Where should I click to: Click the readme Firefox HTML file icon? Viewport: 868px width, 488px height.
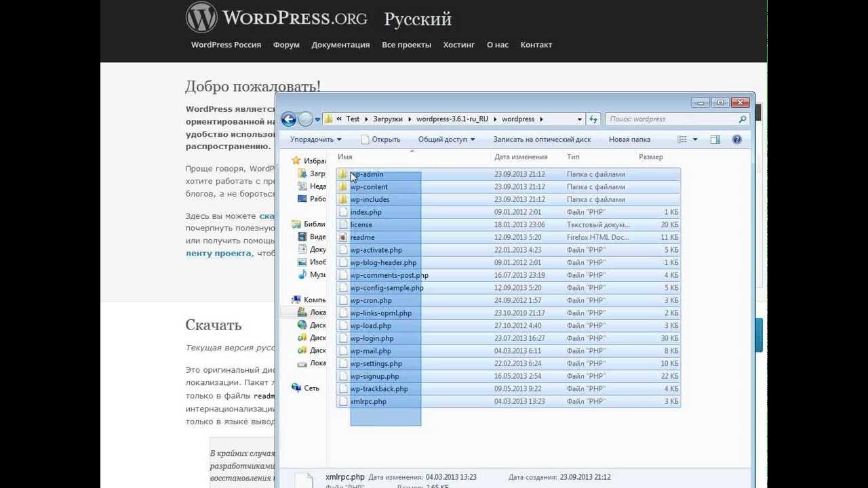click(x=343, y=237)
